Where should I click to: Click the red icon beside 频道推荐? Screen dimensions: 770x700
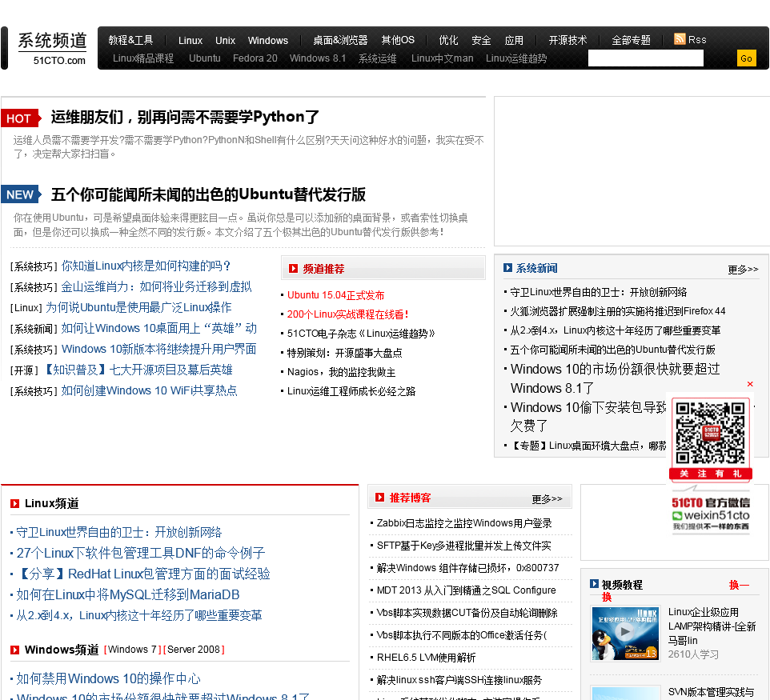point(293,269)
